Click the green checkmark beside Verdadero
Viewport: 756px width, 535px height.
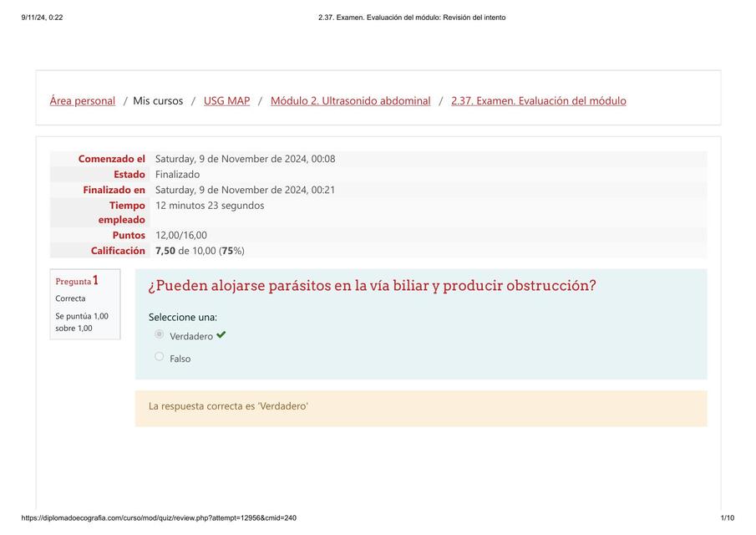point(221,334)
